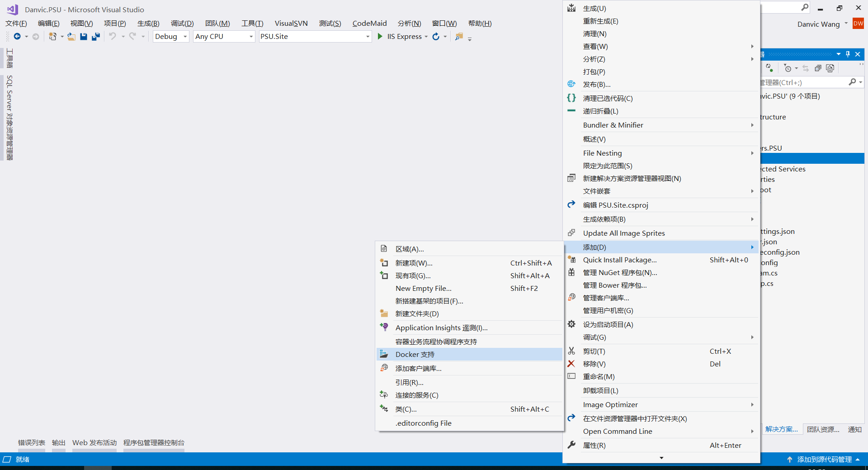Viewport: 868px width, 470px height.
Task: Open the 程序包管理器控制台 tab
Action: coord(154,442)
